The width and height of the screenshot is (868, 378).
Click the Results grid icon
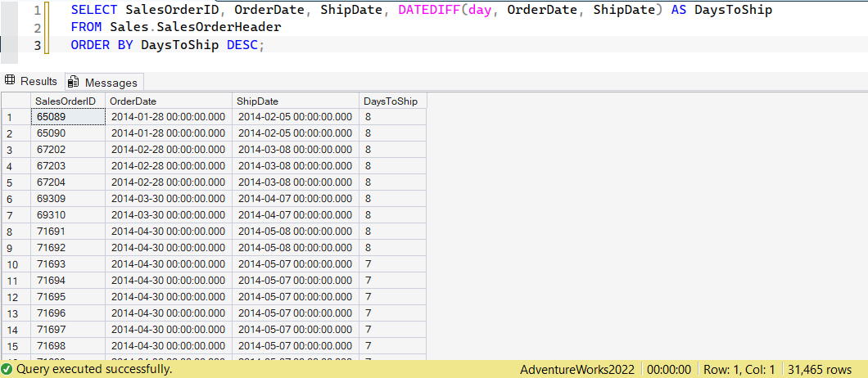click(10, 81)
